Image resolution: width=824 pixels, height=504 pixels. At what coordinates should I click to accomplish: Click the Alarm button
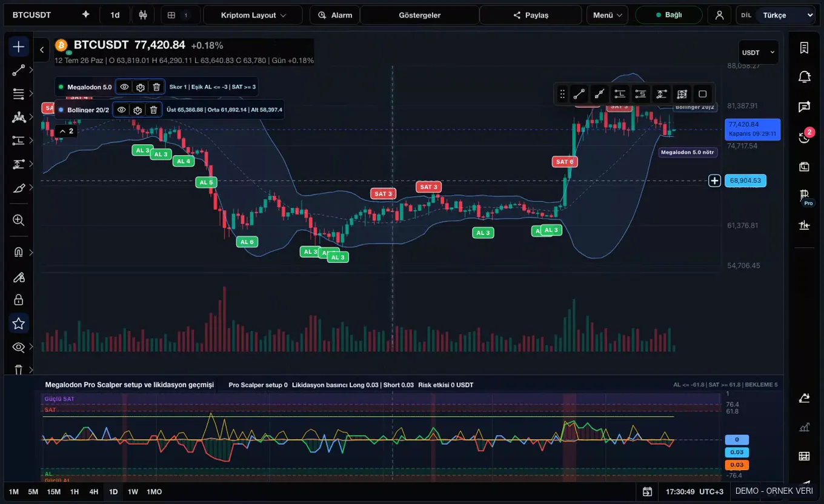pyautogui.click(x=335, y=15)
